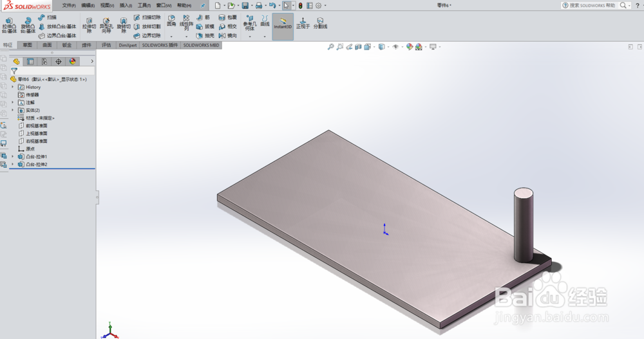Image resolution: width=644 pixels, height=339 pixels.
Task: Select the 旋转切除 revolved cut tool
Action: click(123, 25)
